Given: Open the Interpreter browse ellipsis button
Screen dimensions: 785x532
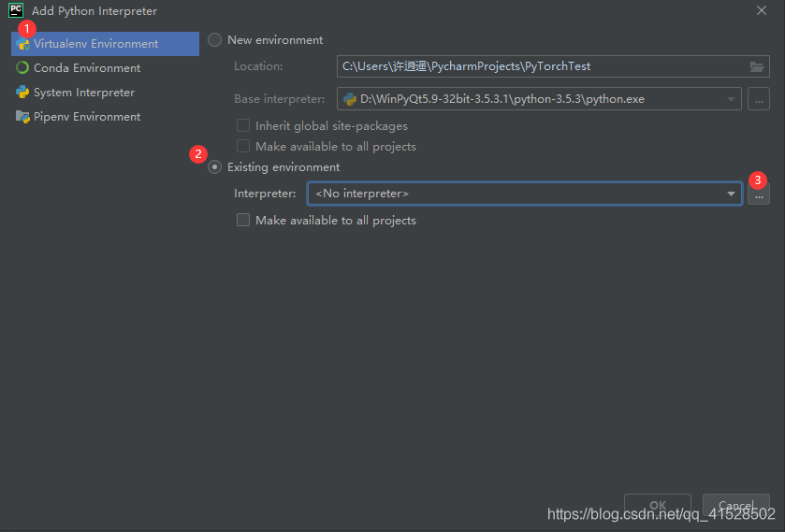Looking at the screenshot, I should click(x=758, y=194).
